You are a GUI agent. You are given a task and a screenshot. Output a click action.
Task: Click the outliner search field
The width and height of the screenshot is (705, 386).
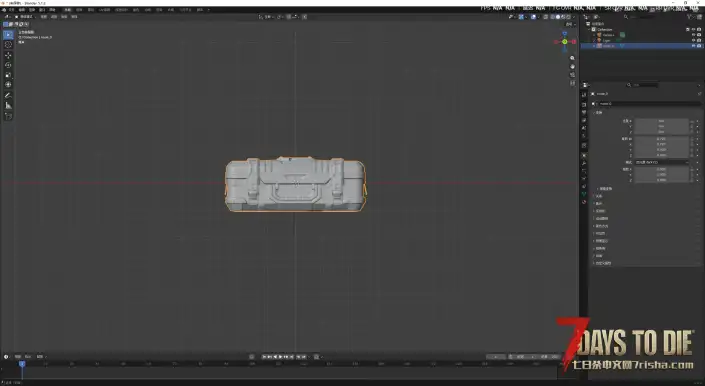pyautogui.click(x=642, y=17)
